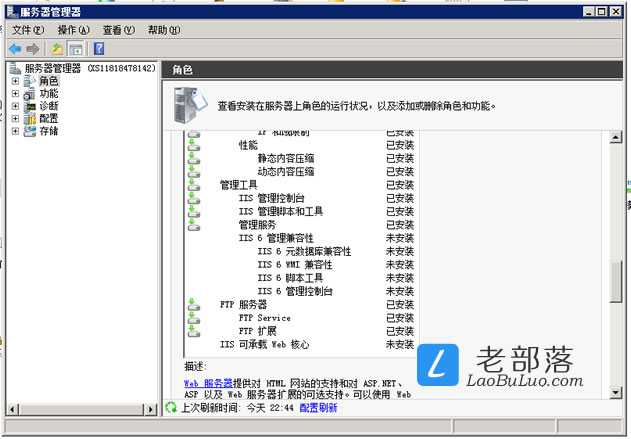Toggle the show/hide console tree icon
The height and width of the screenshot is (439, 631).
76,49
